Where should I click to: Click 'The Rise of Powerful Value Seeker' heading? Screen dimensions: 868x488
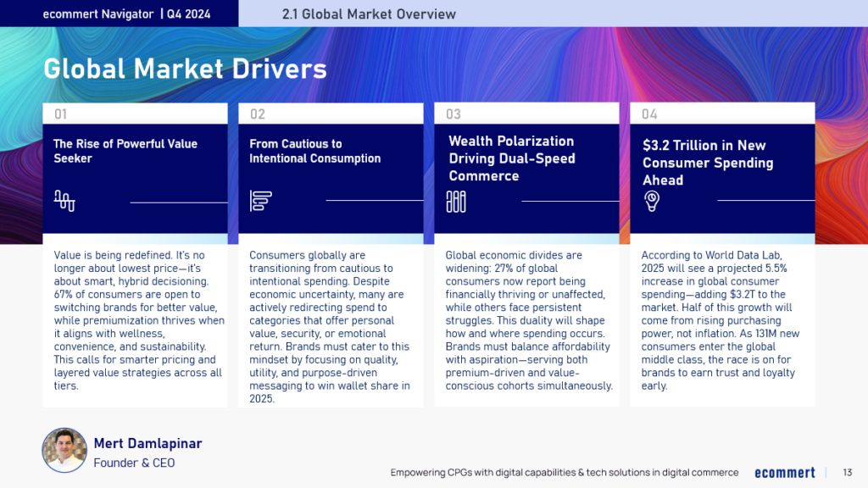tap(125, 151)
